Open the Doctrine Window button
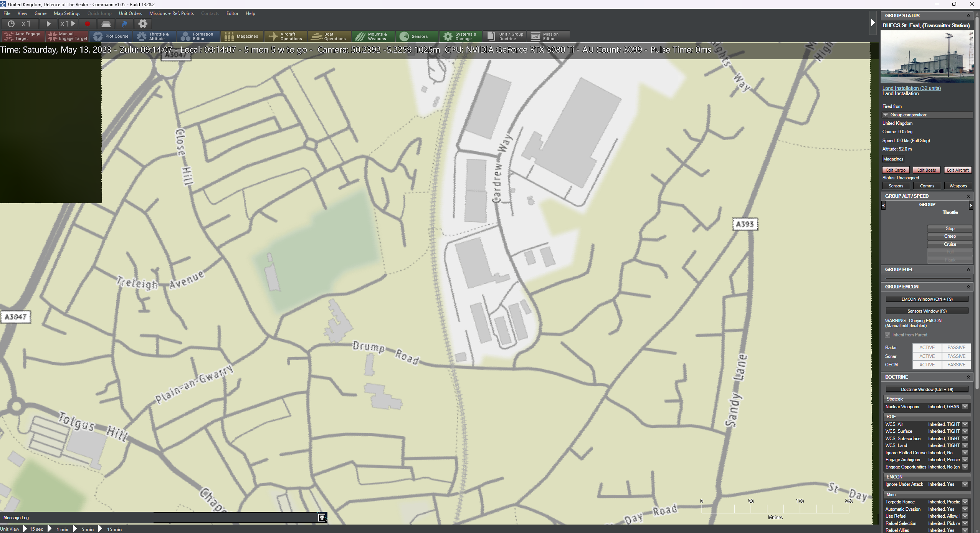The image size is (980, 533). tap(927, 389)
